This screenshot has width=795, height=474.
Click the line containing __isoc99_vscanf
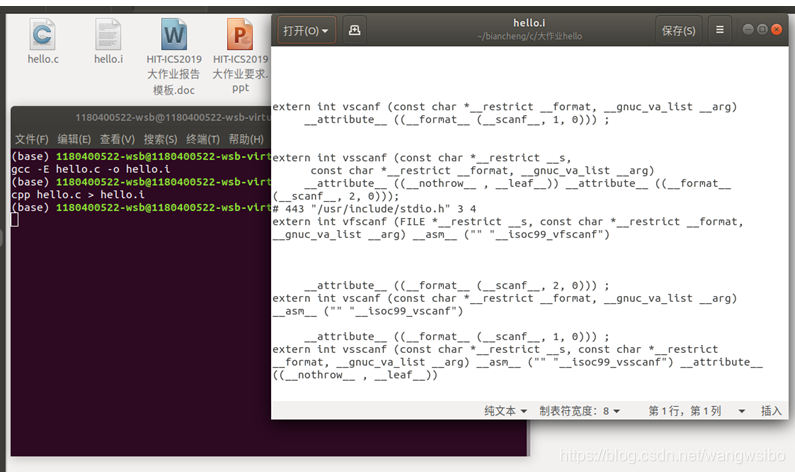[x=368, y=311]
